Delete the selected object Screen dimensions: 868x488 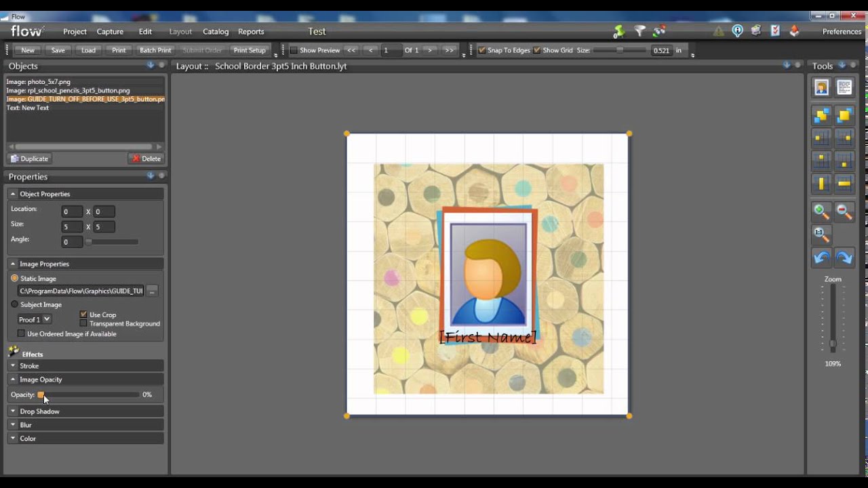pyautogui.click(x=146, y=159)
